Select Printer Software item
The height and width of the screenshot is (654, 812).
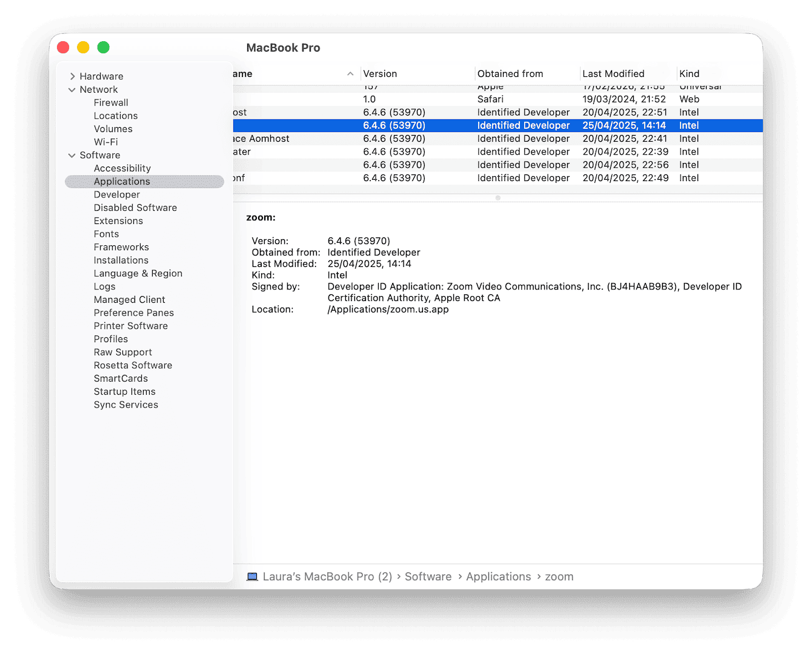tap(131, 326)
